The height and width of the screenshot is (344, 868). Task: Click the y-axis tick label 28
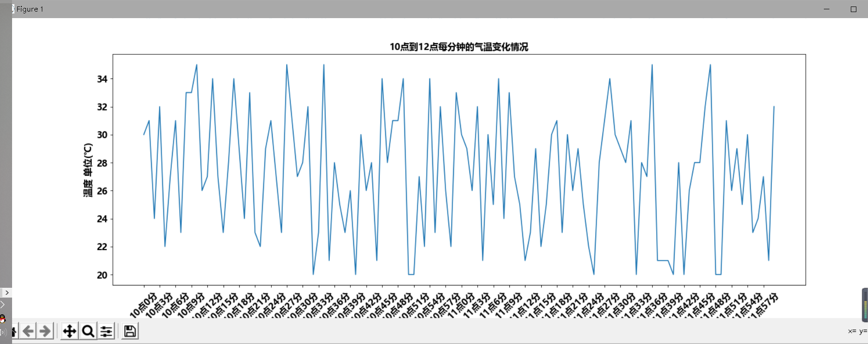[102, 163]
